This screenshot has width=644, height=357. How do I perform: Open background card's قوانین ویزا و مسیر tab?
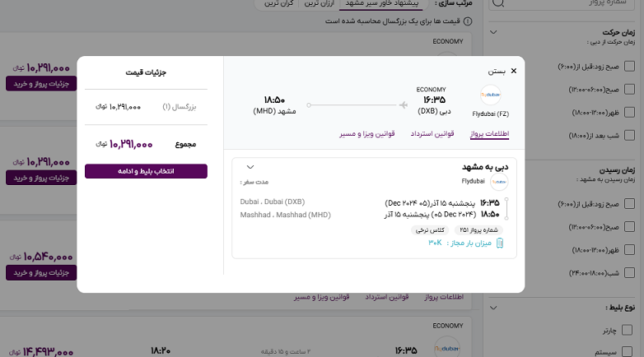click(322, 297)
